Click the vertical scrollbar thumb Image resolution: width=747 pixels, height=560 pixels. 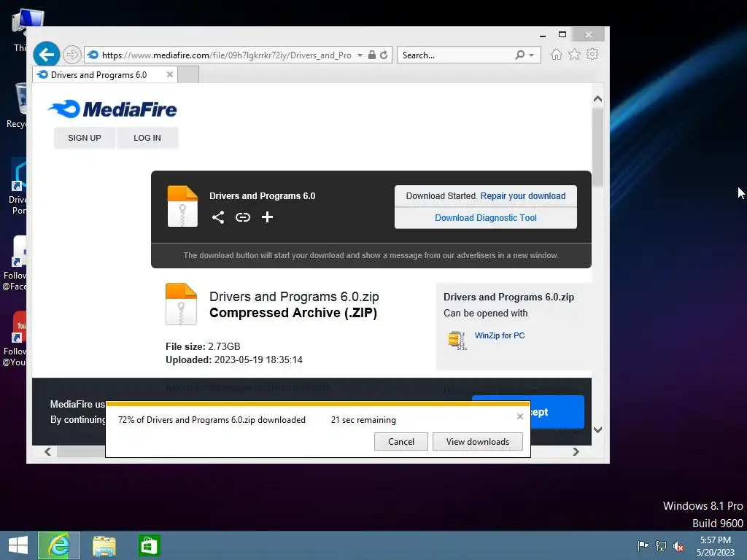point(598,147)
